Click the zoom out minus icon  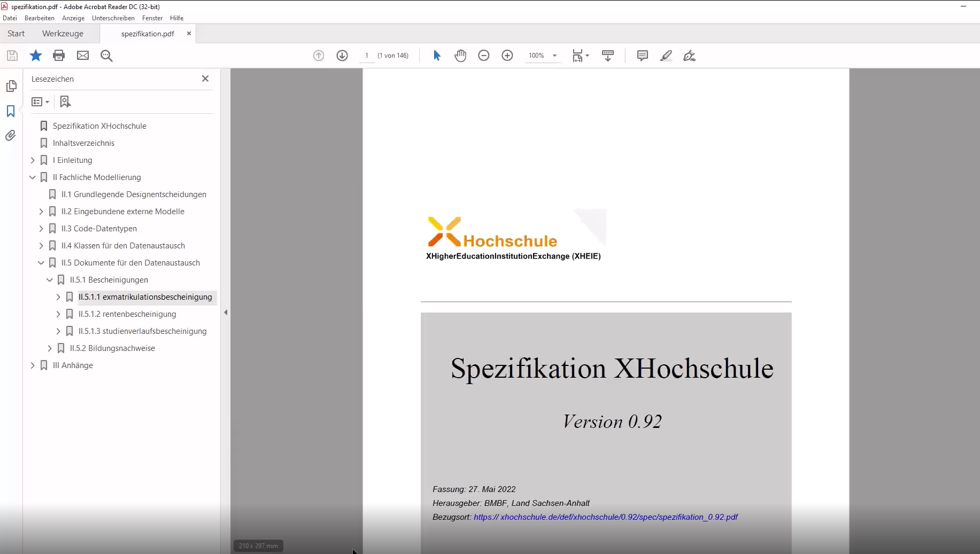click(484, 56)
